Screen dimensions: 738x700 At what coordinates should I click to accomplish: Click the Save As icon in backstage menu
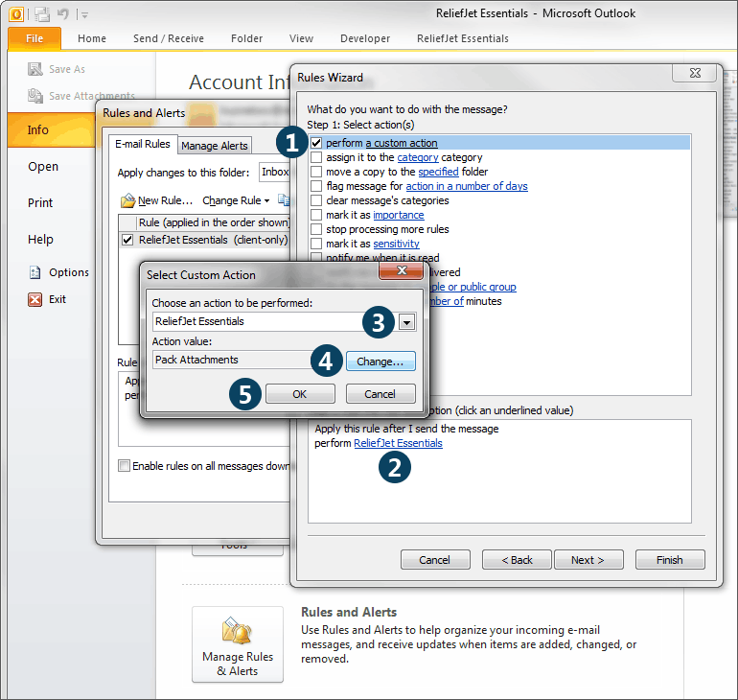point(35,69)
